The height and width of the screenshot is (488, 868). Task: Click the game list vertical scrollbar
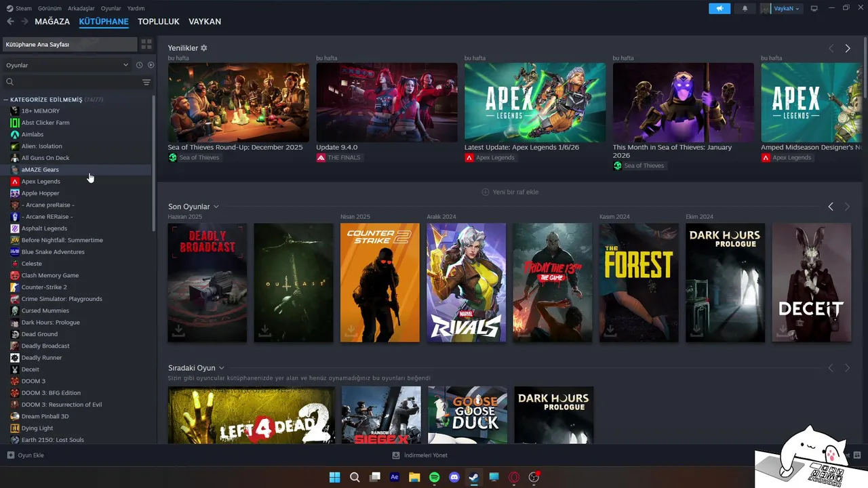coord(154,163)
